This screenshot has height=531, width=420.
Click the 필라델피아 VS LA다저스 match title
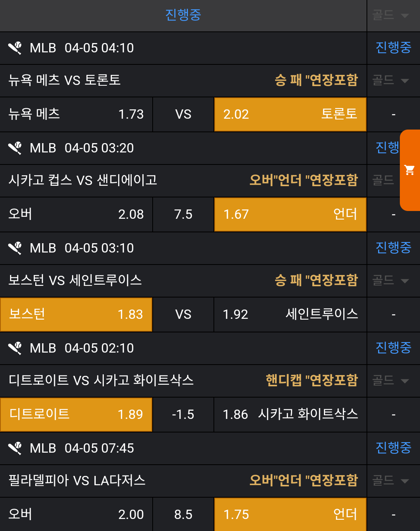[77, 481]
